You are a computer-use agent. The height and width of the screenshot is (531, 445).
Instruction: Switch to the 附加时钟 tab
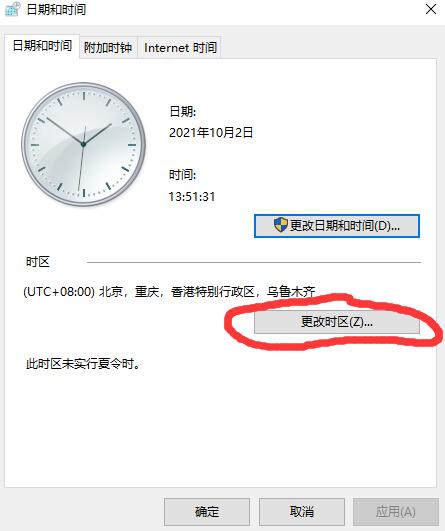pyautogui.click(x=108, y=48)
